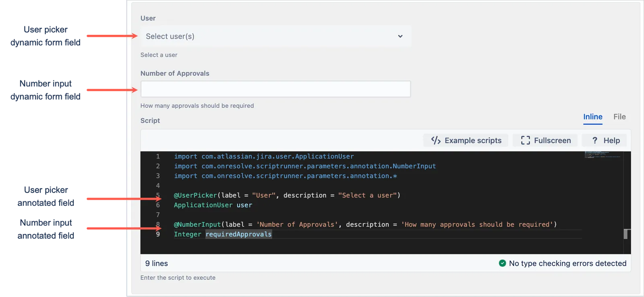Click the import line ending in 'annotation.*'
This screenshot has height=297, width=644.
point(286,176)
